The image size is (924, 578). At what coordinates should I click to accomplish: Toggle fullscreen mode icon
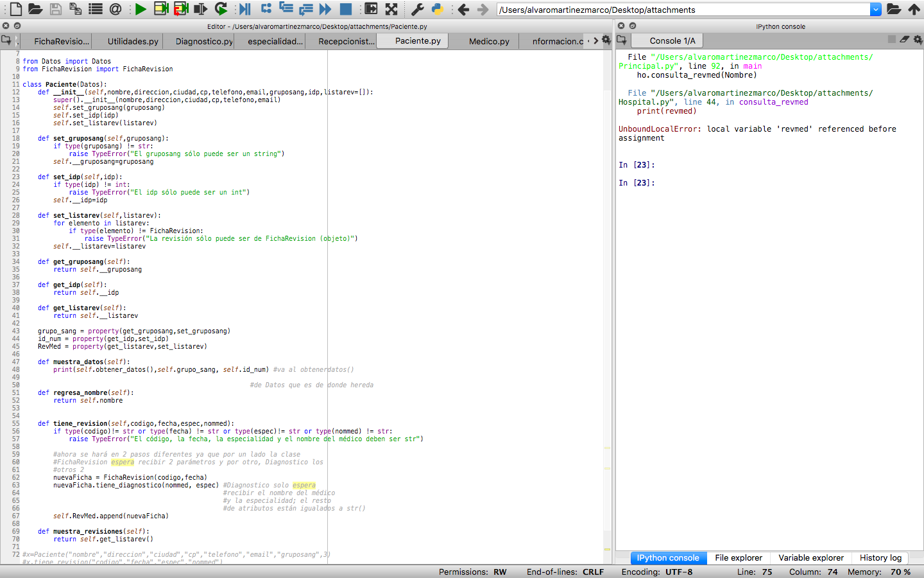tap(391, 9)
